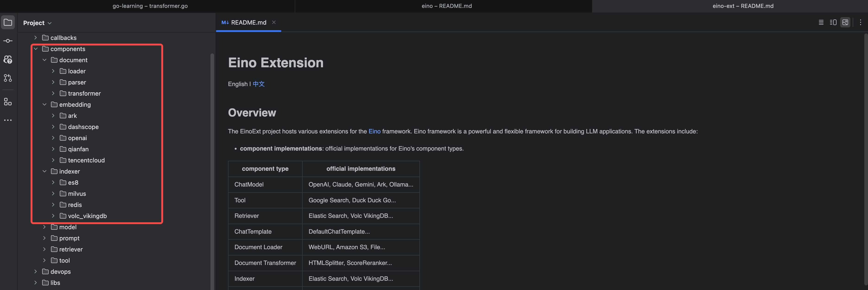This screenshot has height=290, width=868.
Task: Expand the transformer folder
Action: tap(53, 93)
